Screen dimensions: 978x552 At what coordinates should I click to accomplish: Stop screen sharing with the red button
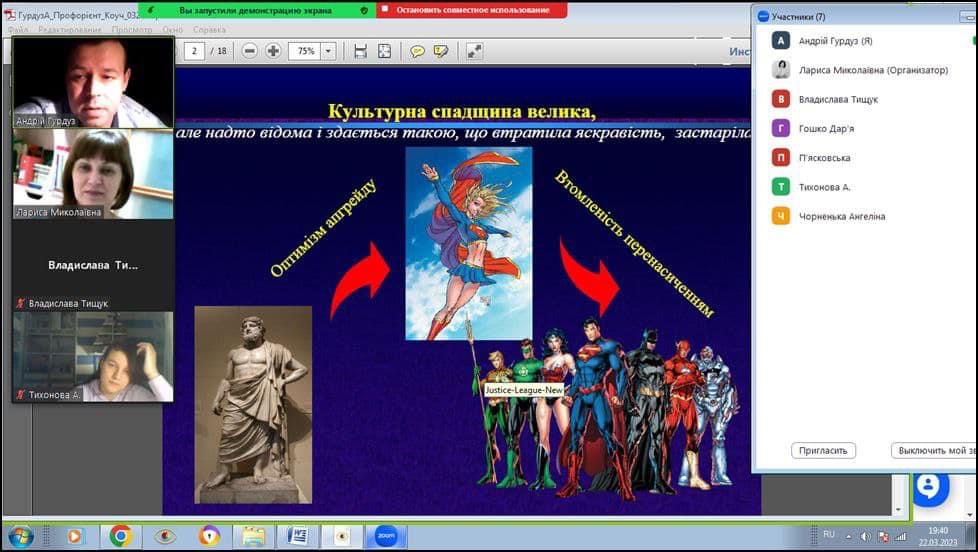click(472, 10)
